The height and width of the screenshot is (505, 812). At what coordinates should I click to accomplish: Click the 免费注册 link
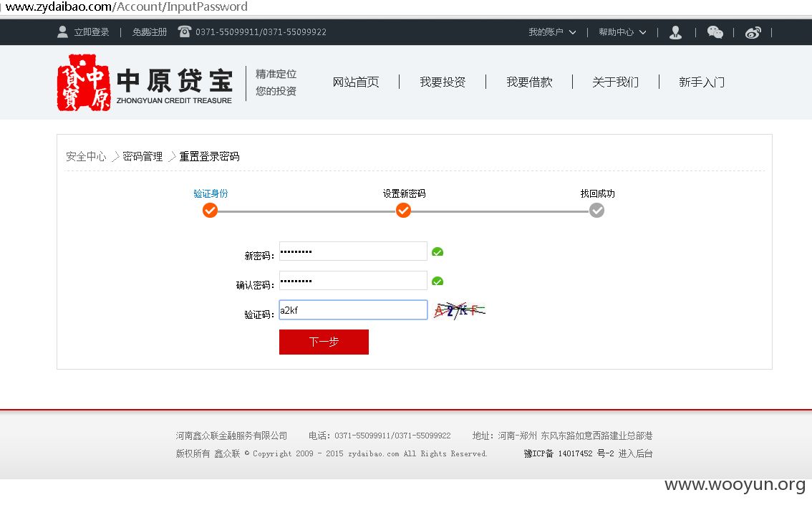click(150, 32)
